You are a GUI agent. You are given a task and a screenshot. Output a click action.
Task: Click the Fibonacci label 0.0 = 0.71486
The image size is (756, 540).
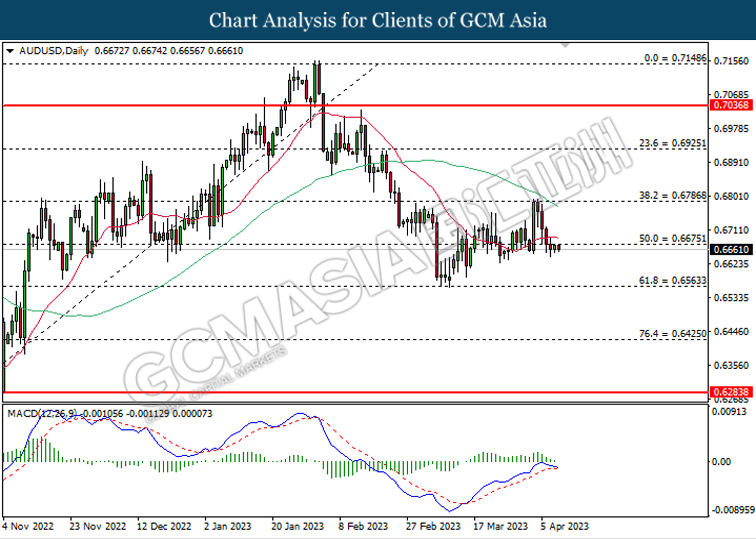tap(675, 58)
